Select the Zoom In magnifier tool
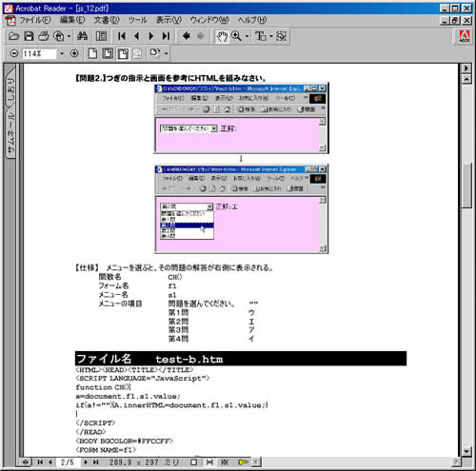The image size is (476, 471). click(x=236, y=36)
